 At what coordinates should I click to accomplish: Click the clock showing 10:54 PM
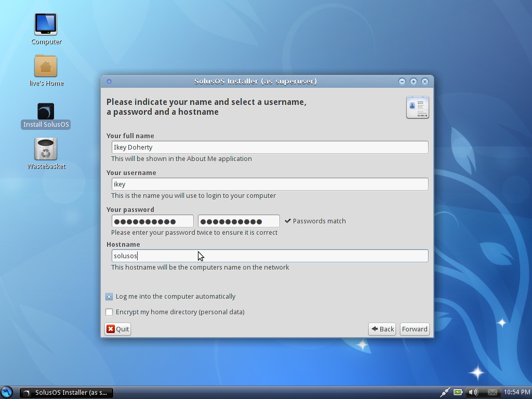coord(516,392)
